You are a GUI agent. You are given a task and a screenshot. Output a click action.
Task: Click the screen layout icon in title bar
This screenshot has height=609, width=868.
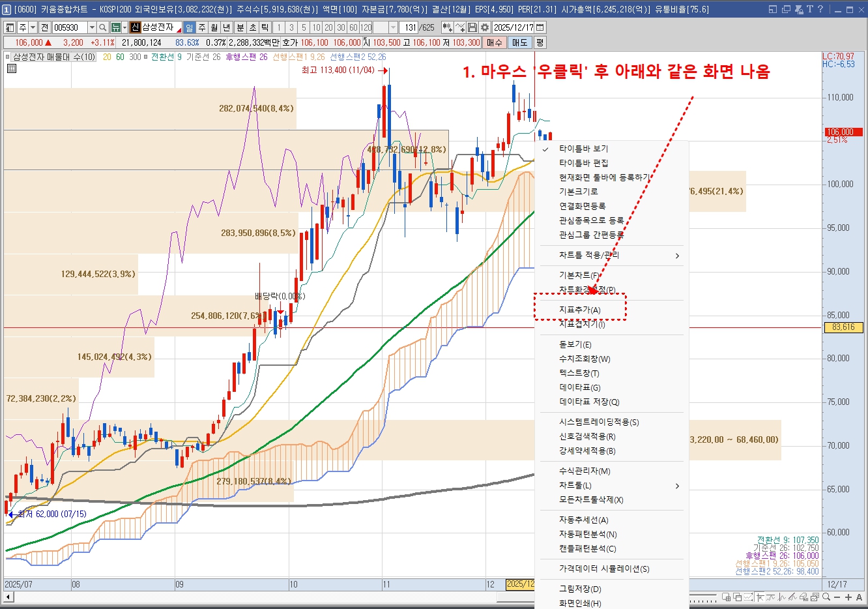coord(773,9)
